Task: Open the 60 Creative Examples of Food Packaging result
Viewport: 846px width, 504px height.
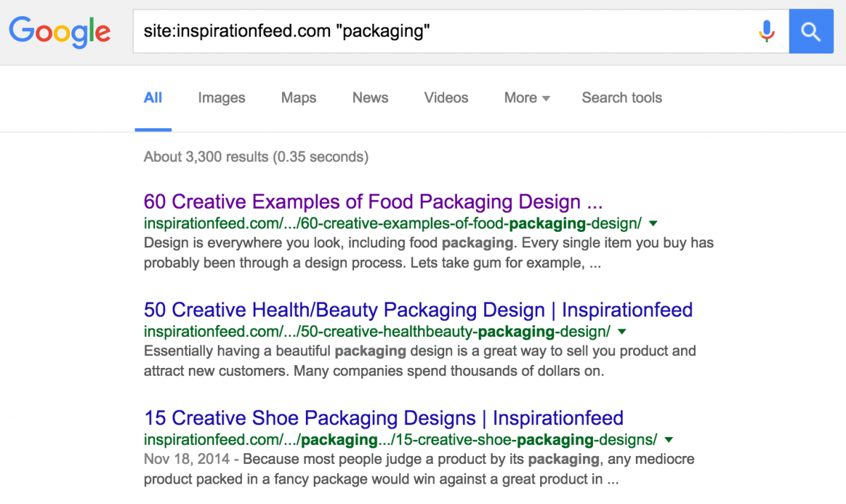Action: tap(373, 202)
